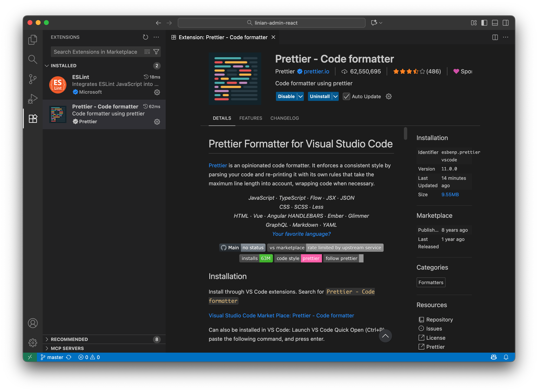This screenshot has width=538, height=392.
Task: Select the Run and Debug icon
Action: tap(33, 98)
